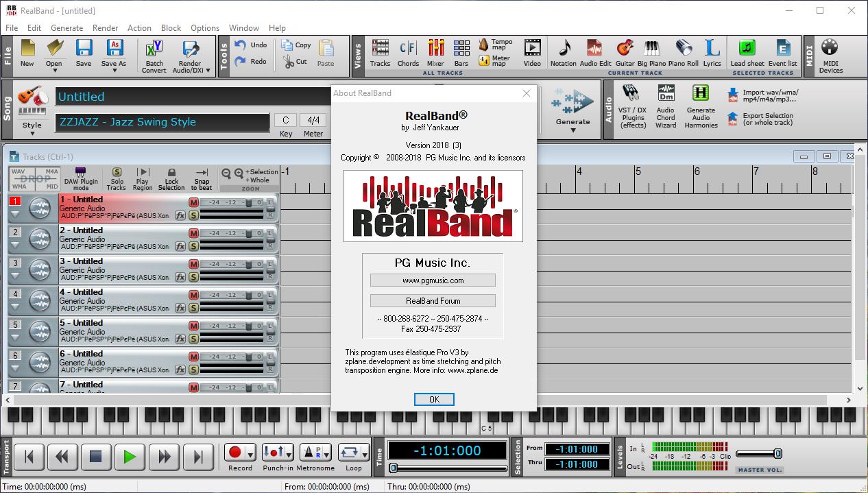This screenshot has height=493, width=868.
Task: Open the Lead sheet view
Action: click(x=747, y=49)
